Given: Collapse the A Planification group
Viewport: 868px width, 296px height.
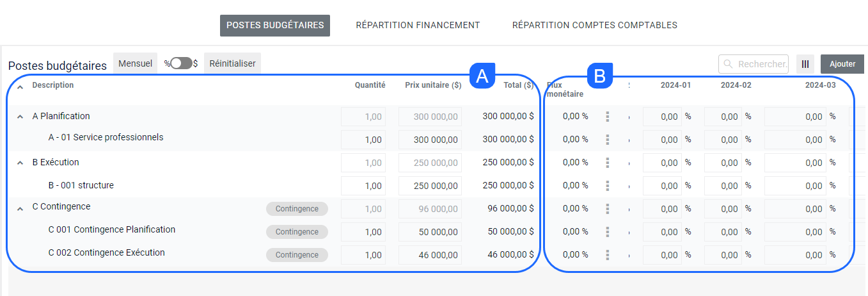Looking at the screenshot, I should [20, 117].
